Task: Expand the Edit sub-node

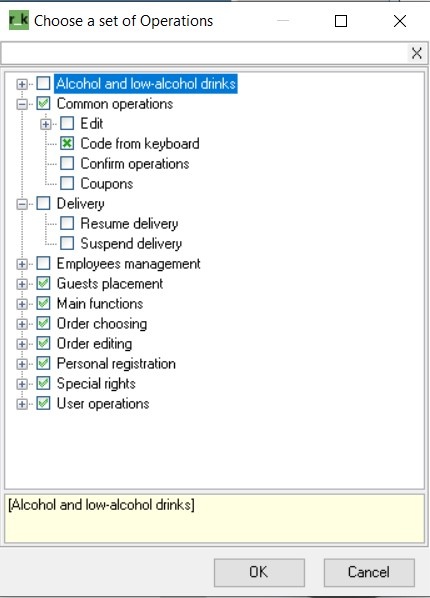Action: click(x=46, y=124)
